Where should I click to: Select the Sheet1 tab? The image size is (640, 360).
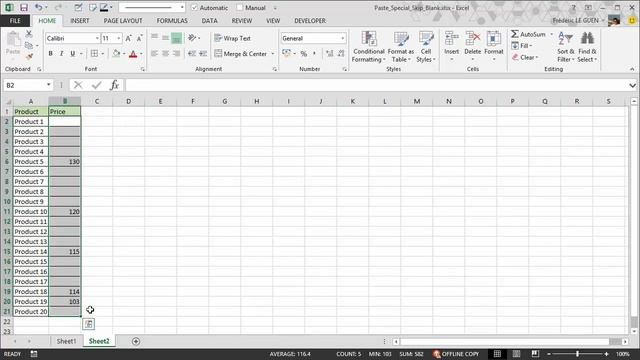[66, 341]
